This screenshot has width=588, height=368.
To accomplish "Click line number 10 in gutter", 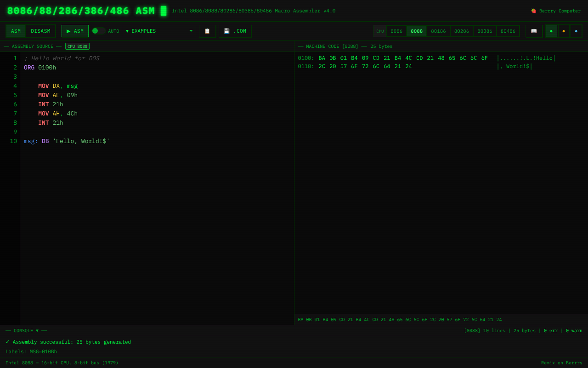I will [13, 141].
